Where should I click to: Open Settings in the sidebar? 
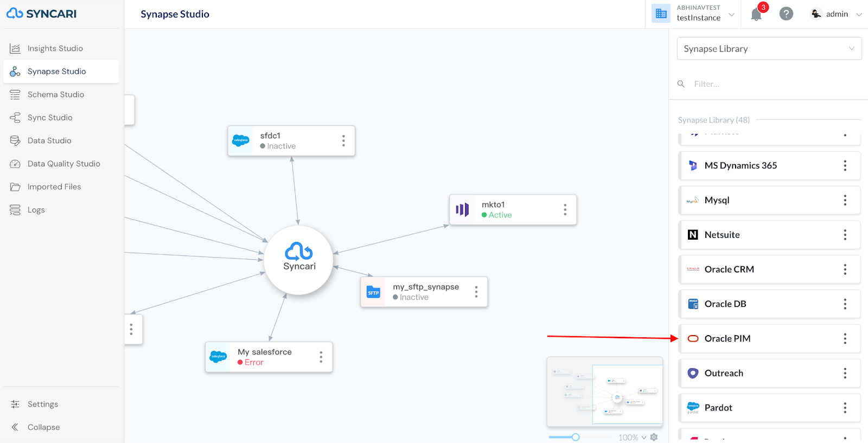(61, 404)
